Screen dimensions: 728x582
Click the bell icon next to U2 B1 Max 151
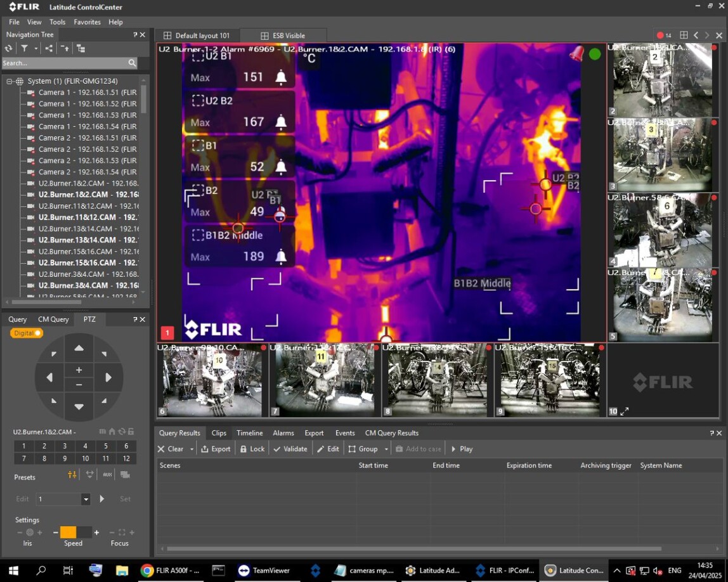[x=281, y=77]
